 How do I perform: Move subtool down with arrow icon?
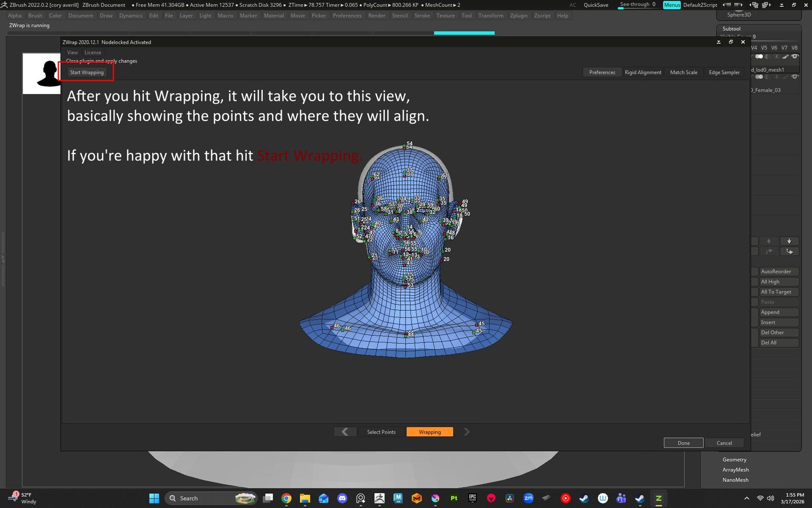[x=789, y=241]
